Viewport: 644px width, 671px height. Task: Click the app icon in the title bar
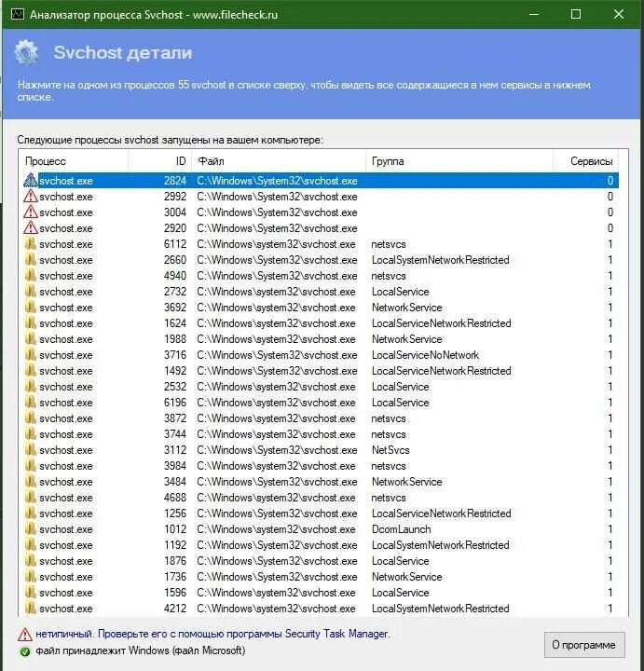16,15
